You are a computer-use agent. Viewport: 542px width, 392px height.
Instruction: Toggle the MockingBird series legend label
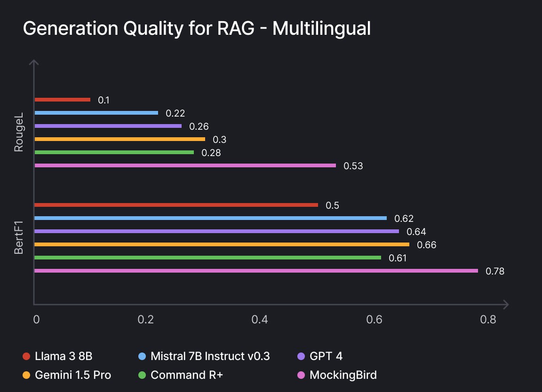click(x=343, y=375)
